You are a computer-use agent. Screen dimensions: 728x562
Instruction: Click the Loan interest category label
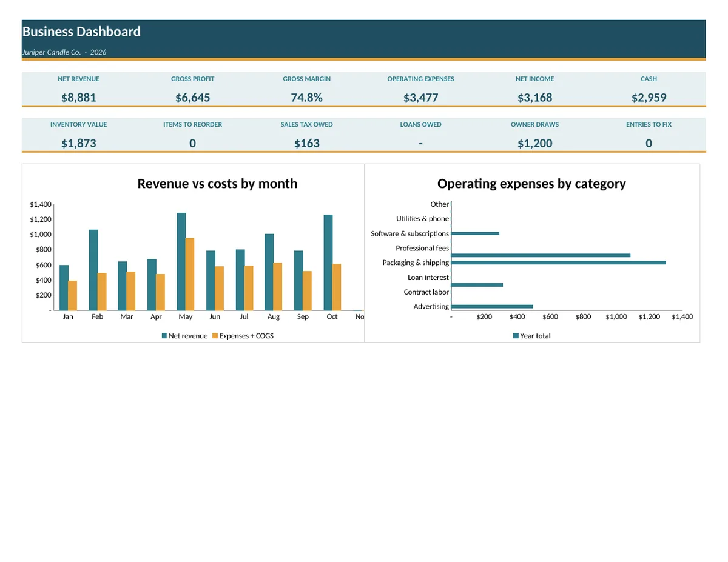tap(428, 278)
